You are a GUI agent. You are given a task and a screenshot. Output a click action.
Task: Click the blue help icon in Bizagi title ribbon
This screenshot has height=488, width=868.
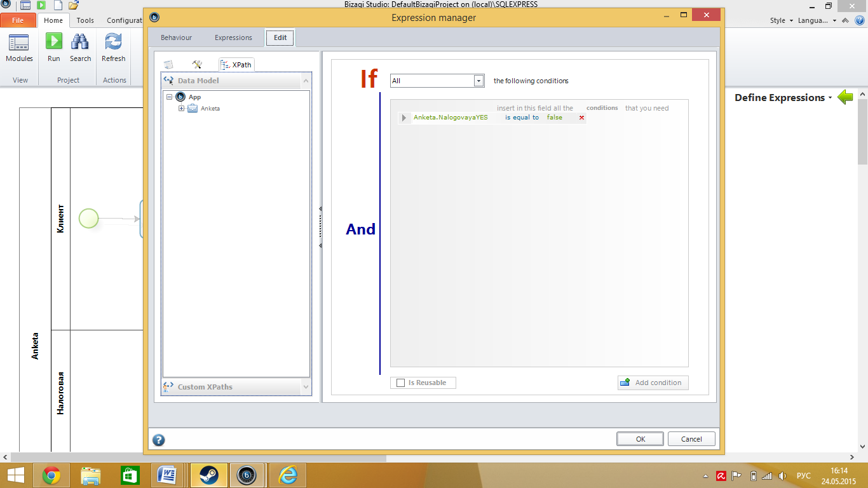(x=860, y=20)
